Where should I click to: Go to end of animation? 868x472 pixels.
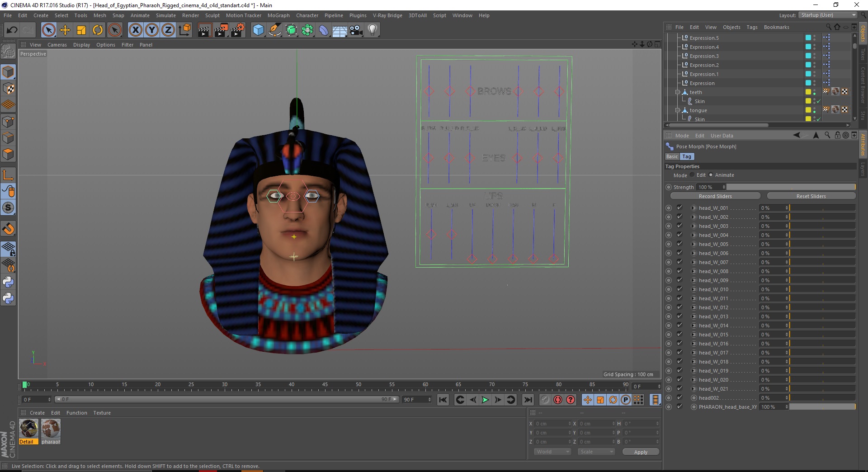[x=528, y=400]
